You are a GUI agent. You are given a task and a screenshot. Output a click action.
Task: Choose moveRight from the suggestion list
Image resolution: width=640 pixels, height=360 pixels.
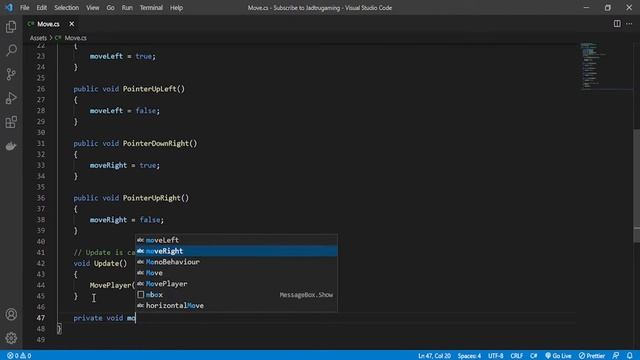pos(236,251)
